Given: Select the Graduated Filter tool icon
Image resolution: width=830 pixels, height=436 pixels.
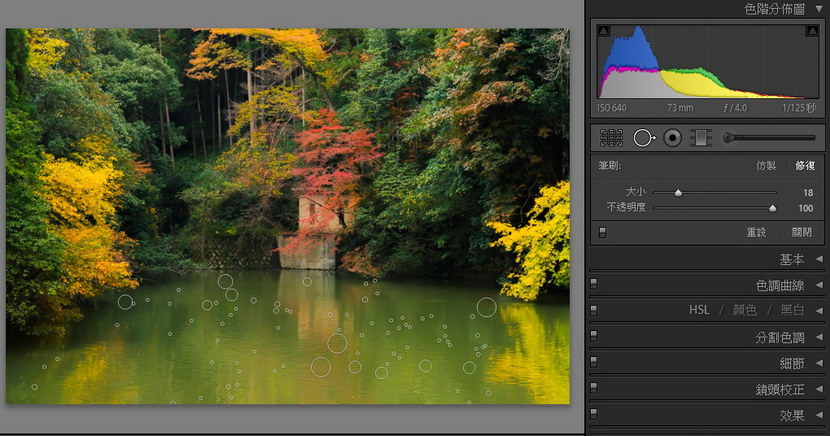Looking at the screenshot, I should pos(700,138).
